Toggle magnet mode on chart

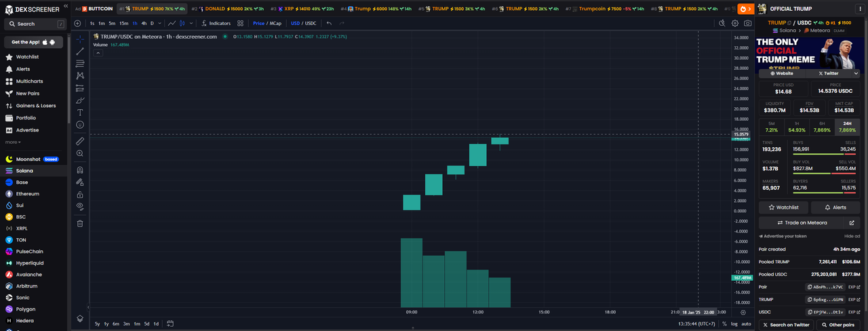pyautogui.click(x=80, y=170)
